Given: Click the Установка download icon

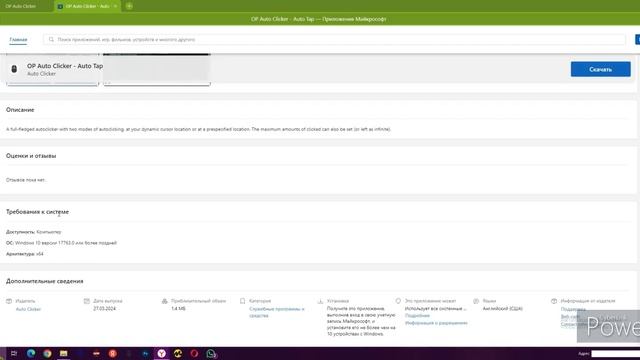Looking at the screenshot, I should [x=320, y=301].
